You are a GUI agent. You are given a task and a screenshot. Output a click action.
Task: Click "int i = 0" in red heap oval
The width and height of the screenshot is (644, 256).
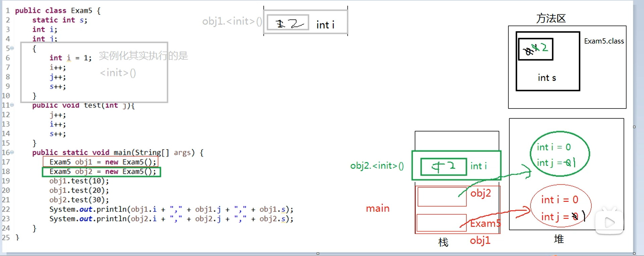560,200
